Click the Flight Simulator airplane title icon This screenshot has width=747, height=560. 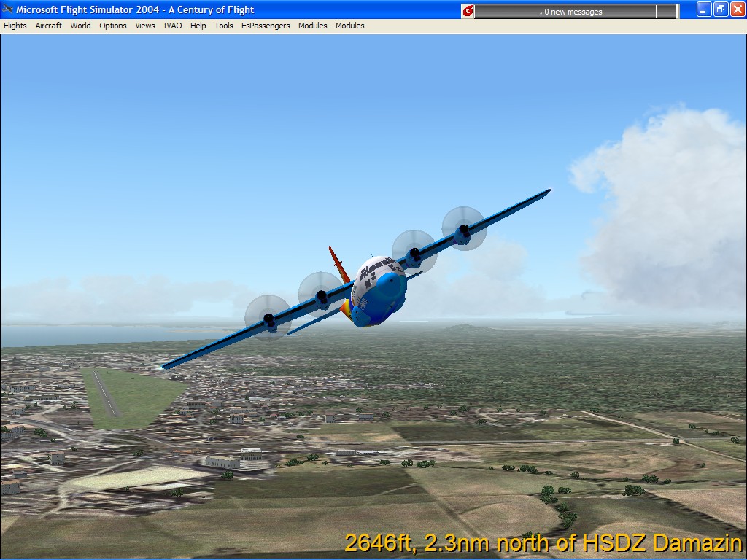click(x=8, y=9)
